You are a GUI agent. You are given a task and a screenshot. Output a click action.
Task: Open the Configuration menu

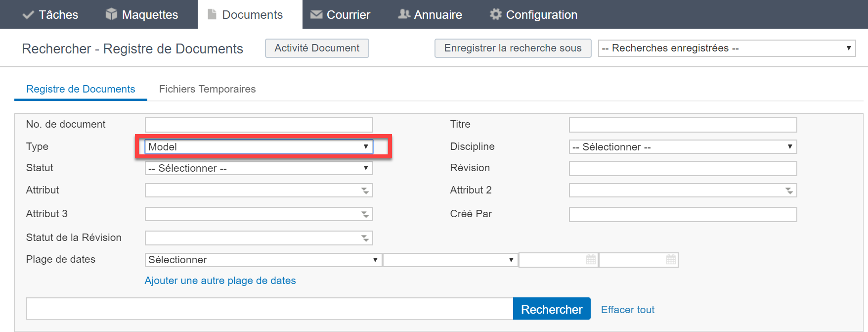pyautogui.click(x=534, y=15)
